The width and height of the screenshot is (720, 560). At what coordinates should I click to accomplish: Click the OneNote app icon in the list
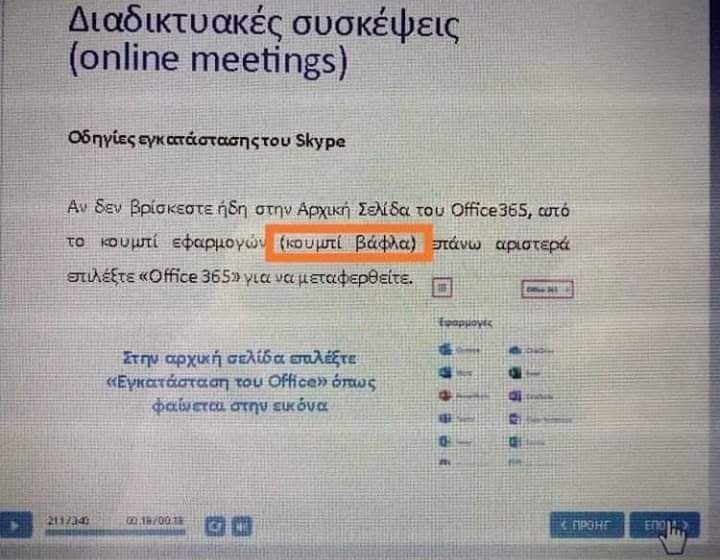pos(515,396)
